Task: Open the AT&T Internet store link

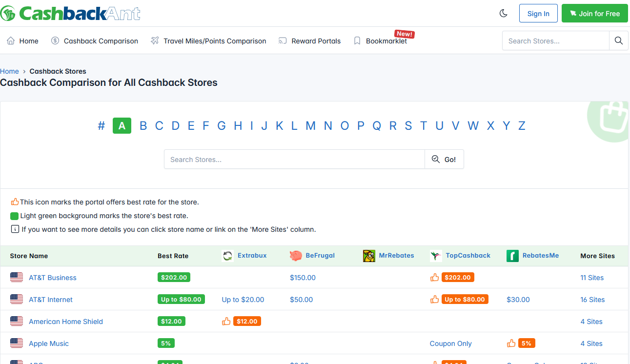Action: 51,300
